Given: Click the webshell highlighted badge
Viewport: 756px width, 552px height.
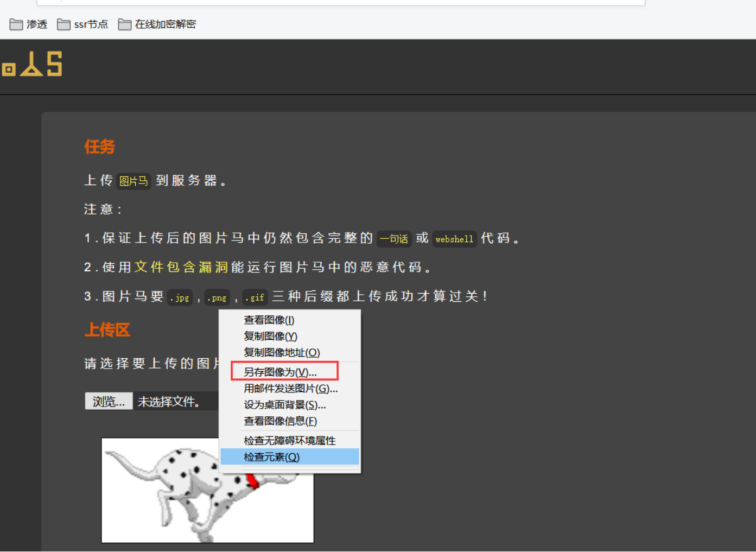Looking at the screenshot, I should click(454, 239).
